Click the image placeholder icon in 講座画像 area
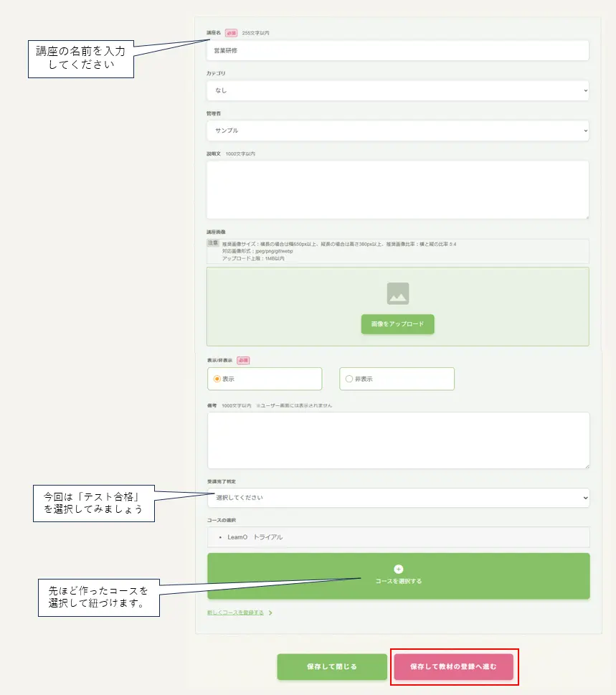 [x=397, y=293]
